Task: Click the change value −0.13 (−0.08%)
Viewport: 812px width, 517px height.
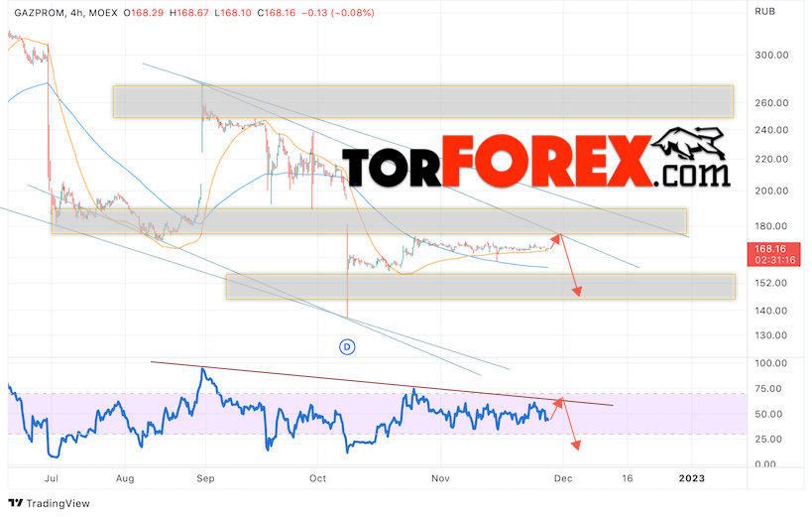Action: pos(337,13)
